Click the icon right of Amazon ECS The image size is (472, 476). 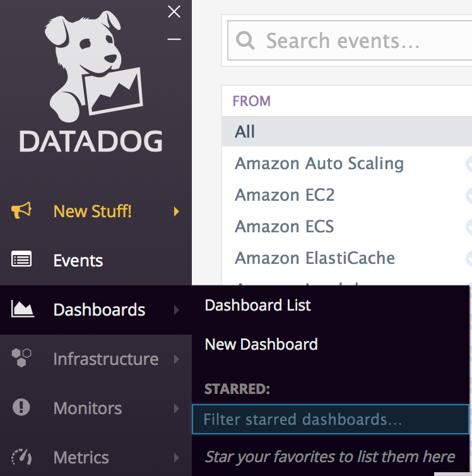469,227
